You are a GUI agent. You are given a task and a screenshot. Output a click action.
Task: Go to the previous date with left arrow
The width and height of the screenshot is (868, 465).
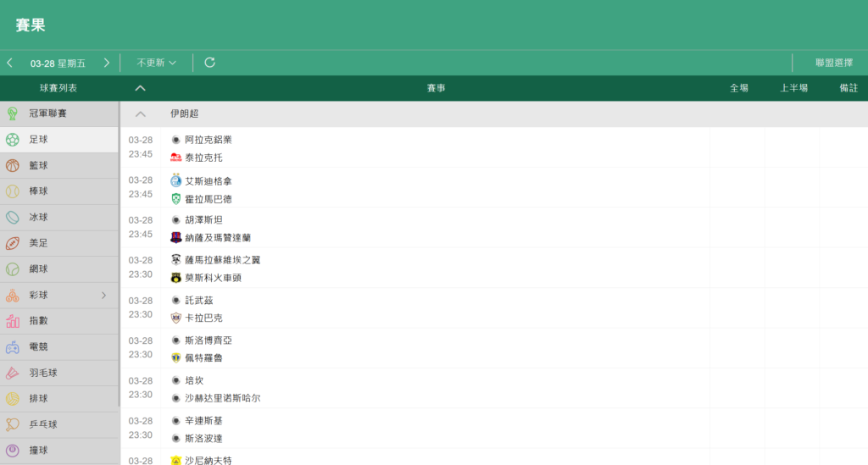coord(10,63)
